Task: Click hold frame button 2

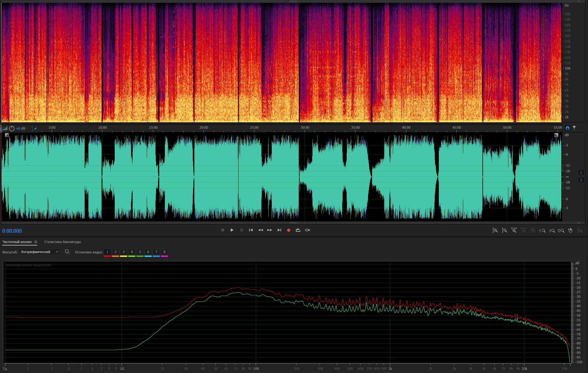Action: [x=115, y=252]
